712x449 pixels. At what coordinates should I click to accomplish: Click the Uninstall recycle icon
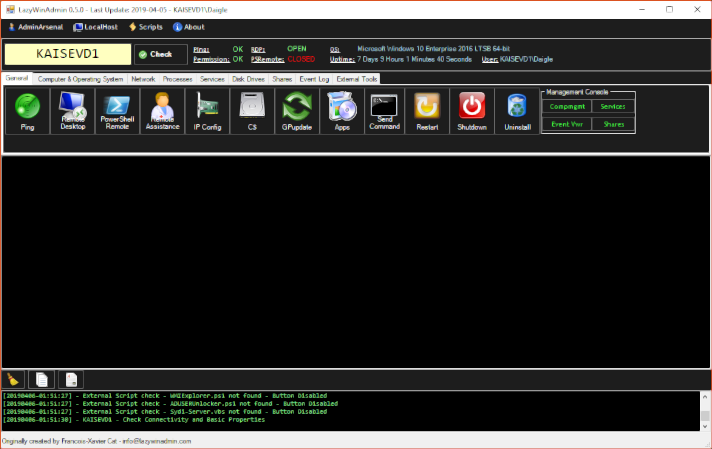click(x=517, y=111)
